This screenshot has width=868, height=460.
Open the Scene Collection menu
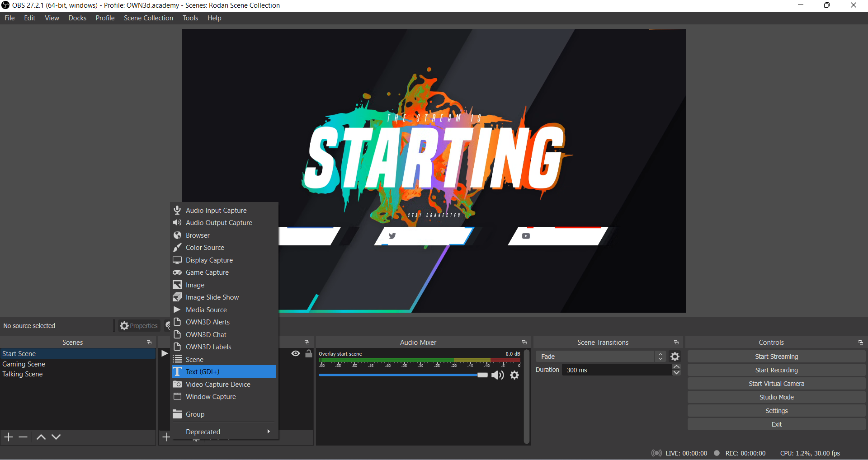148,18
